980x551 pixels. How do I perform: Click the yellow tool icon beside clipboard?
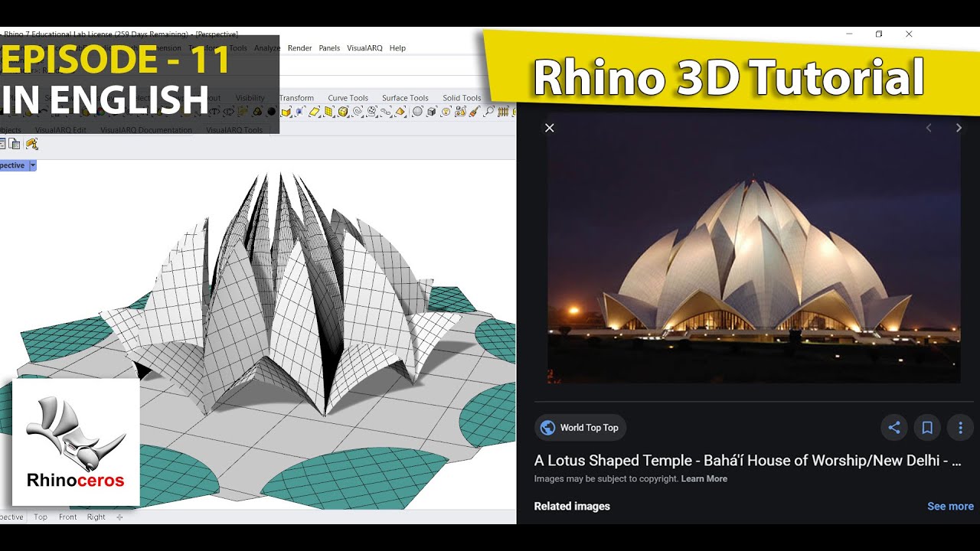pyautogui.click(x=31, y=144)
